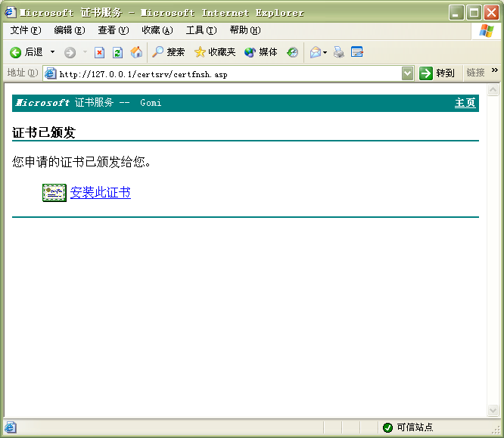The height and width of the screenshot is (438, 504).
Task: Click the 证书已颁发 heading text
Action: pyautogui.click(x=44, y=132)
